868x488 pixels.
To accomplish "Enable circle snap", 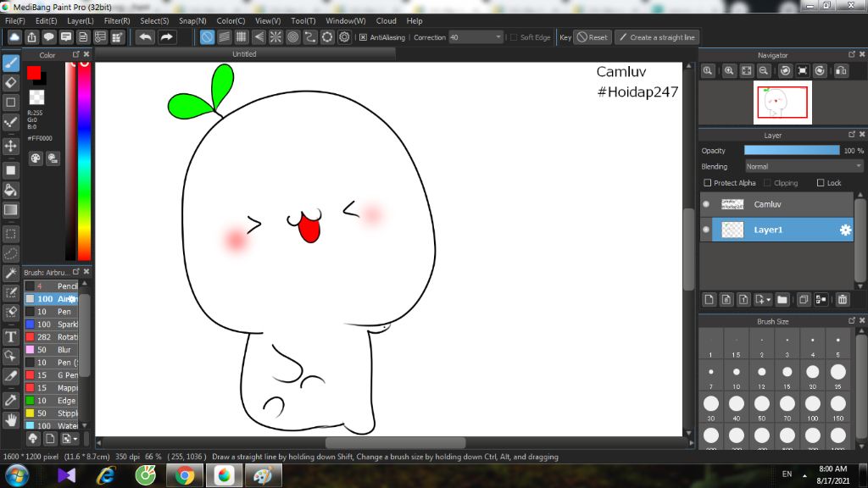I will [292, 37].
